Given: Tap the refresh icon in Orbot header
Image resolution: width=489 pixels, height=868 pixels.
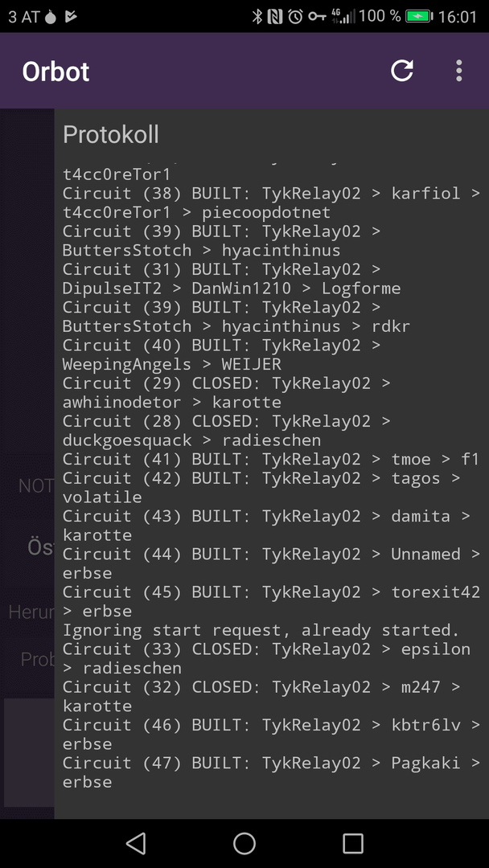Looking at the screenshot, I should pos(402,71).
